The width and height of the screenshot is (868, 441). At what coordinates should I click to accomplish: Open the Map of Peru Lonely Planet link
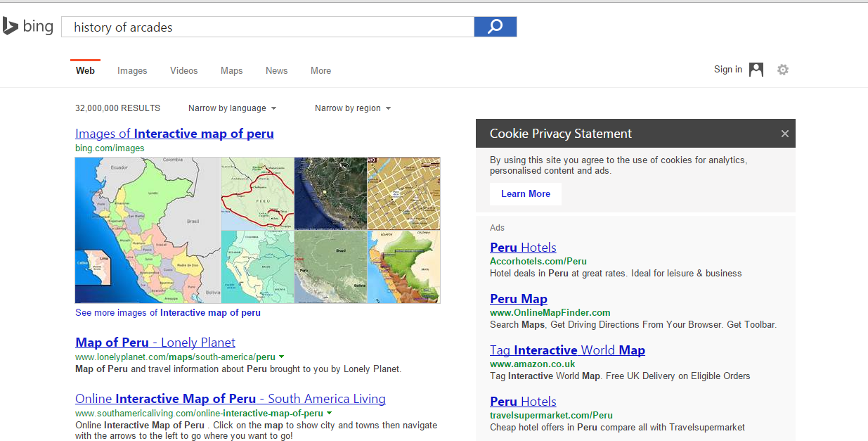tap(155, 343)
